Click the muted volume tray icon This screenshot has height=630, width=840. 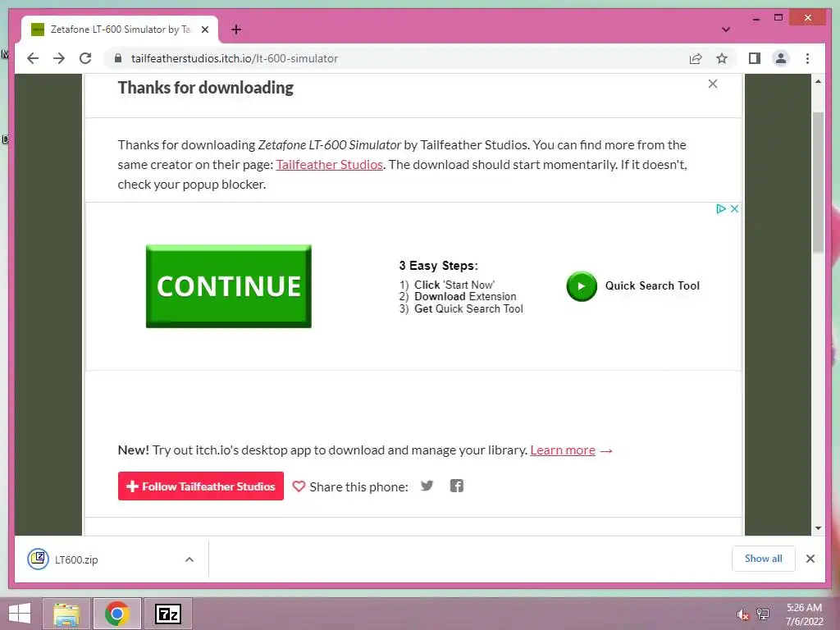click(x=742, y=614)
